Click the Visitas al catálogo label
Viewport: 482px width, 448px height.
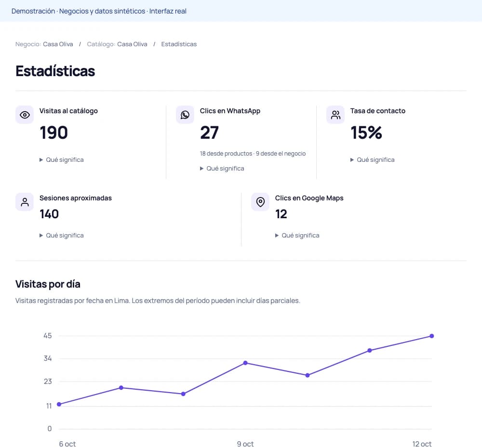click(68, 111)
